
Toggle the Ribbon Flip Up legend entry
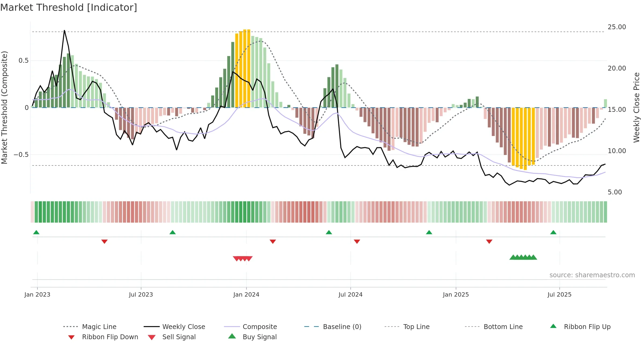point(580,327)
